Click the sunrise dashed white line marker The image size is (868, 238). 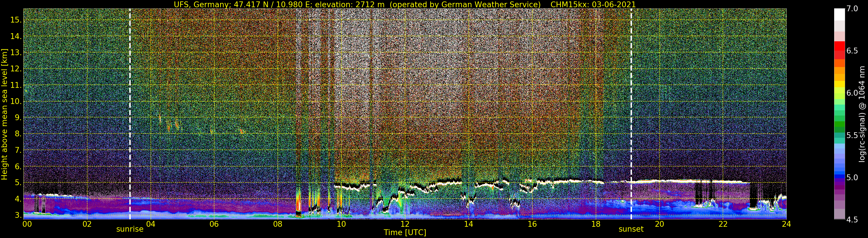[130, 114]
